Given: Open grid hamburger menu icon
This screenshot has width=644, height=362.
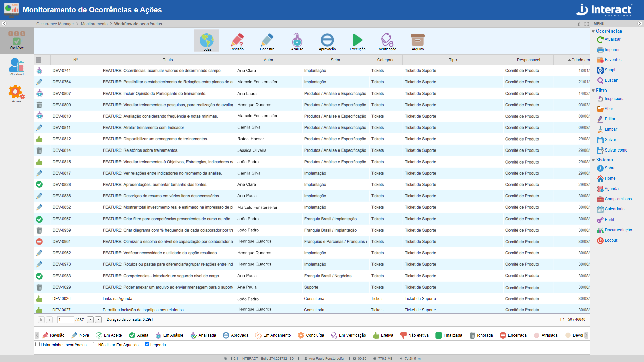Looking at the screenshot, I should click(x=38, y=60).
